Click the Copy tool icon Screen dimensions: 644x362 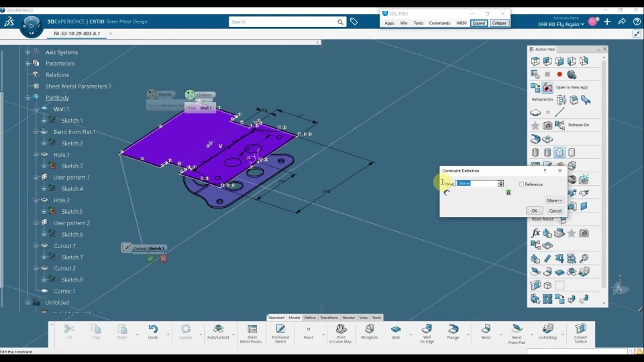tap(96, 331)
